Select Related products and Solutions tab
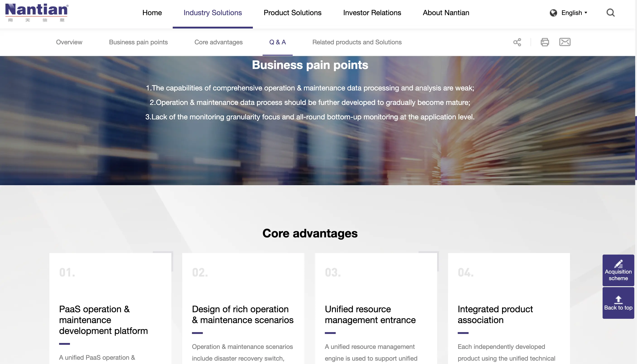The image size is (637, 364). click(x=357, y=42)
